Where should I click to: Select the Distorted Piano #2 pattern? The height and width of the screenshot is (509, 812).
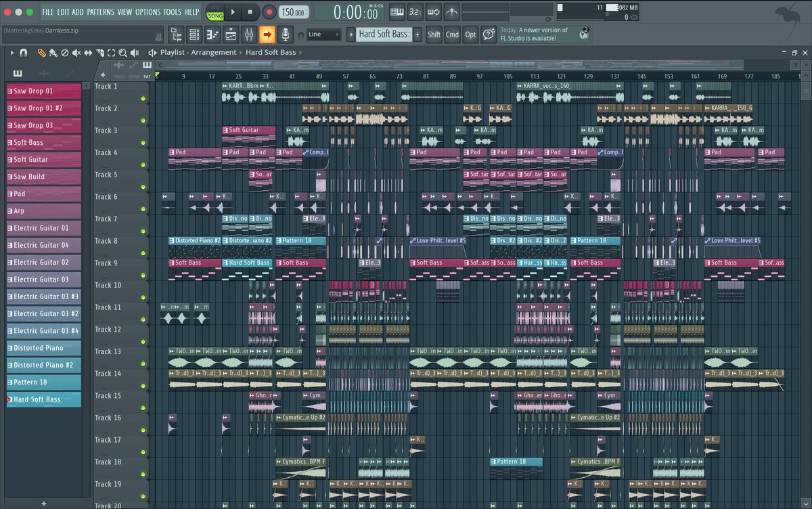coord(43,365)
